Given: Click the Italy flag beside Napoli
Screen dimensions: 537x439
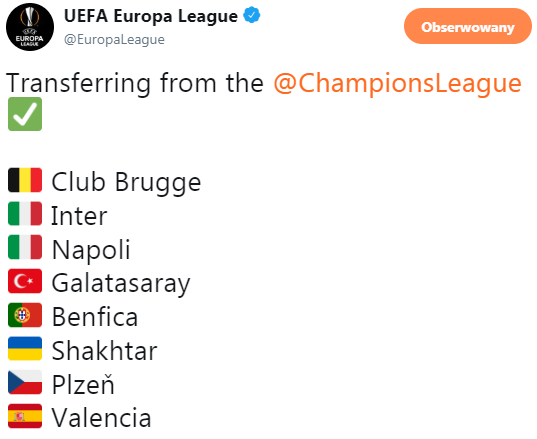Looking at the screenshot, I should [25, 247].
